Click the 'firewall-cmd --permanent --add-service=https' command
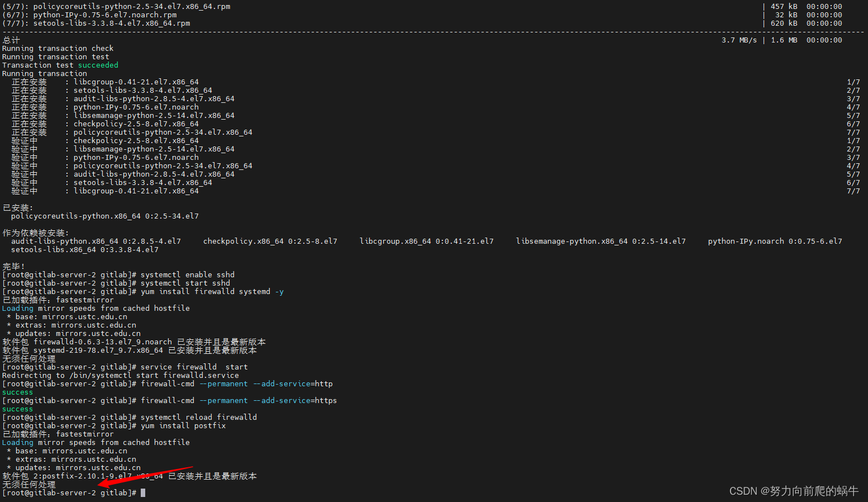The width and height of the screenshot is (868, 502). [239, 401]
